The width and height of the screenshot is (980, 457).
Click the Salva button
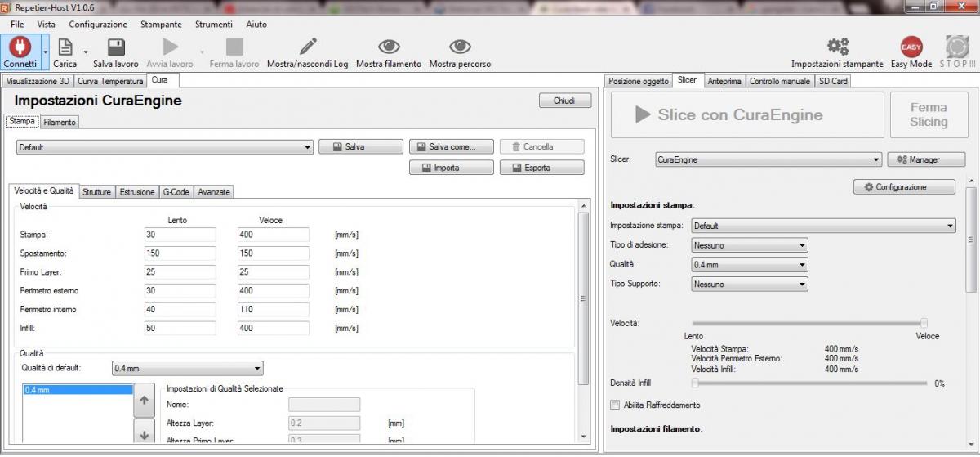pos(360,147)
